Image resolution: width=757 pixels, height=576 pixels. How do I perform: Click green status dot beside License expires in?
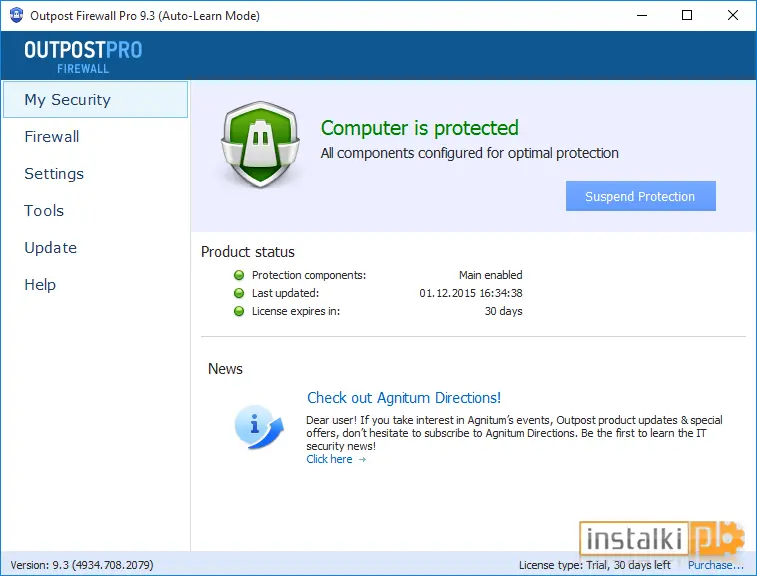[x=239, y=311]
